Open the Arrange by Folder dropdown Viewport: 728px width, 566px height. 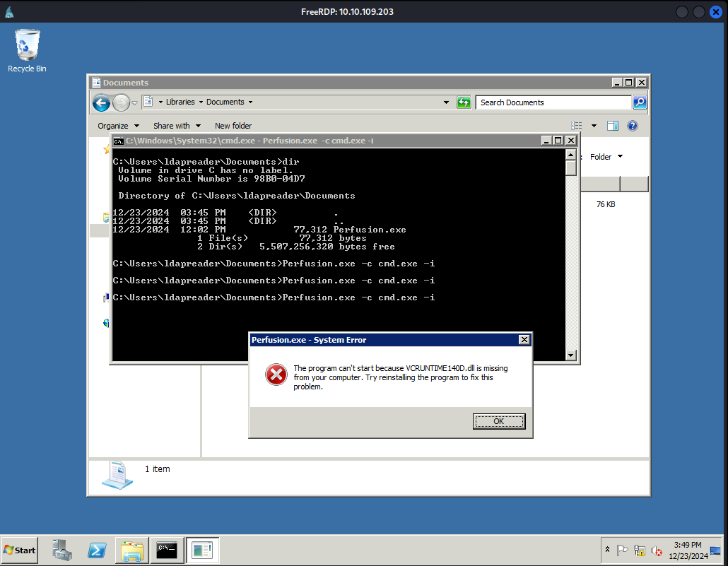click(x=606, y=157)
